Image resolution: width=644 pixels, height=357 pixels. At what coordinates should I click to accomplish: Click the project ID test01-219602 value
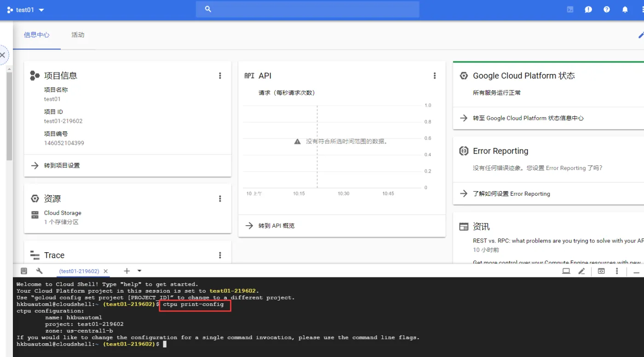(x=63, y=121)
